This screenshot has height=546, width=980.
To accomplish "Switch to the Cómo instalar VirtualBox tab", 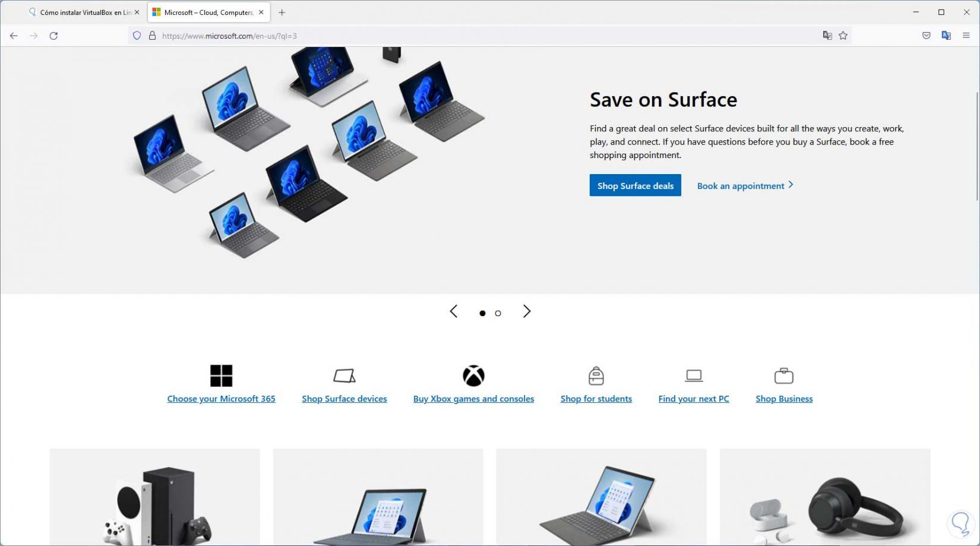I will click(x=80, y=12).
